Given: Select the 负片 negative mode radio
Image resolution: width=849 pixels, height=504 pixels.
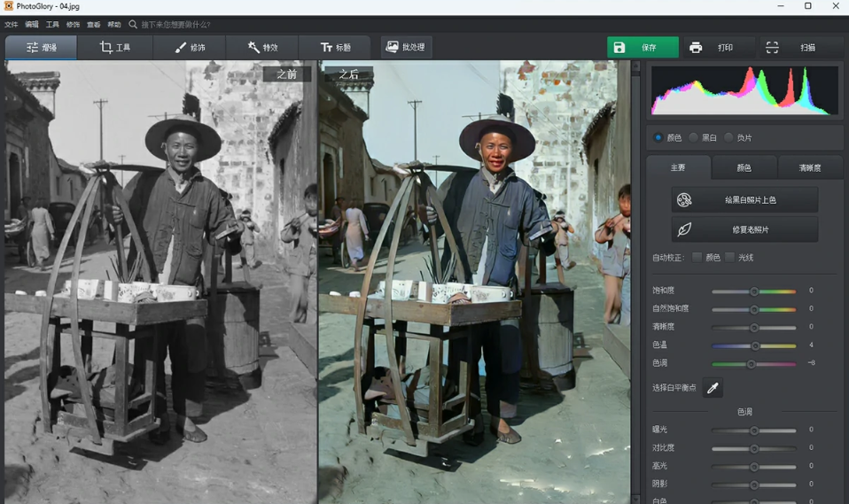Looking at the screenshot, I should point(728,137).
